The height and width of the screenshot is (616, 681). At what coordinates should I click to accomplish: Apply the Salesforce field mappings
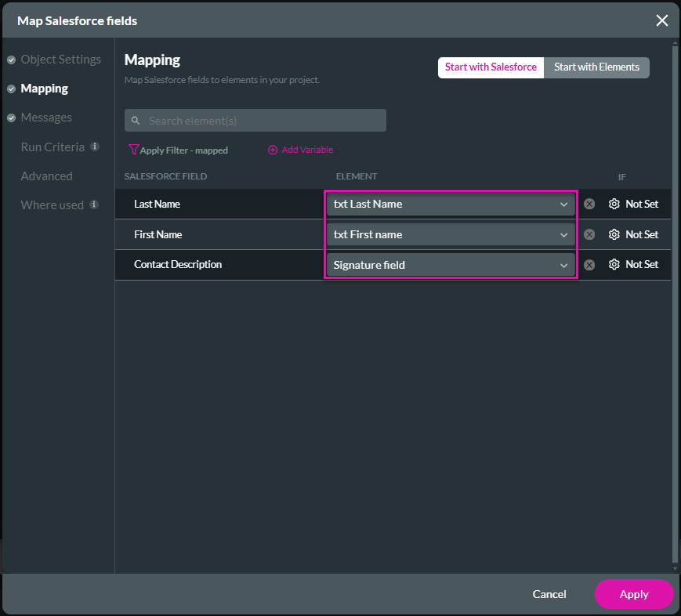(x=634, y=594)
